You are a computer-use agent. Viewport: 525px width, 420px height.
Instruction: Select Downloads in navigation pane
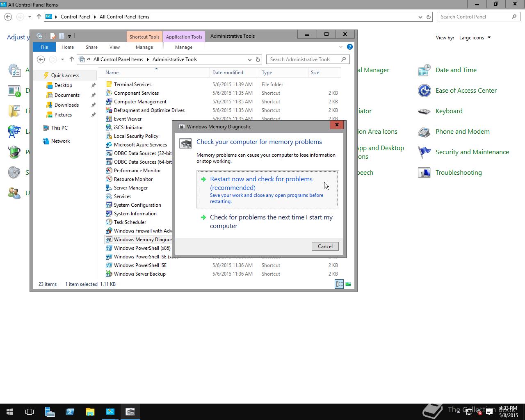(x=66, y=105)
